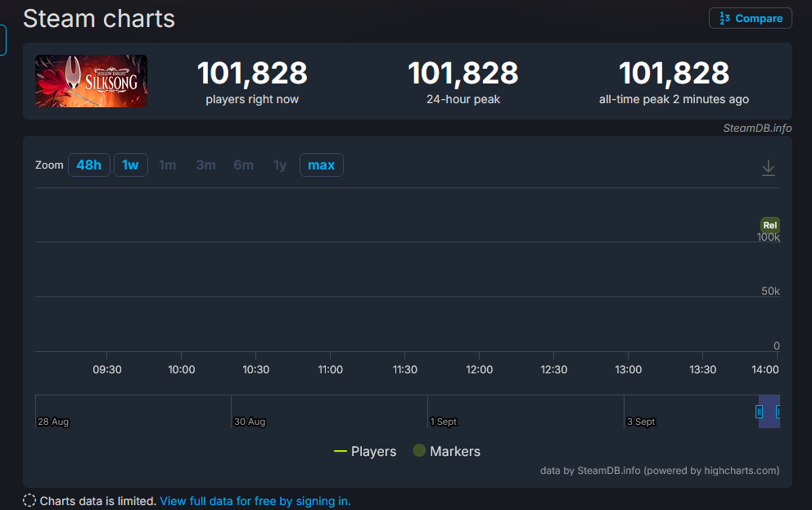Screen dimensions: 812x510
Task: Click the highlighted navigator selection range
Action: [x=769, y=412]
